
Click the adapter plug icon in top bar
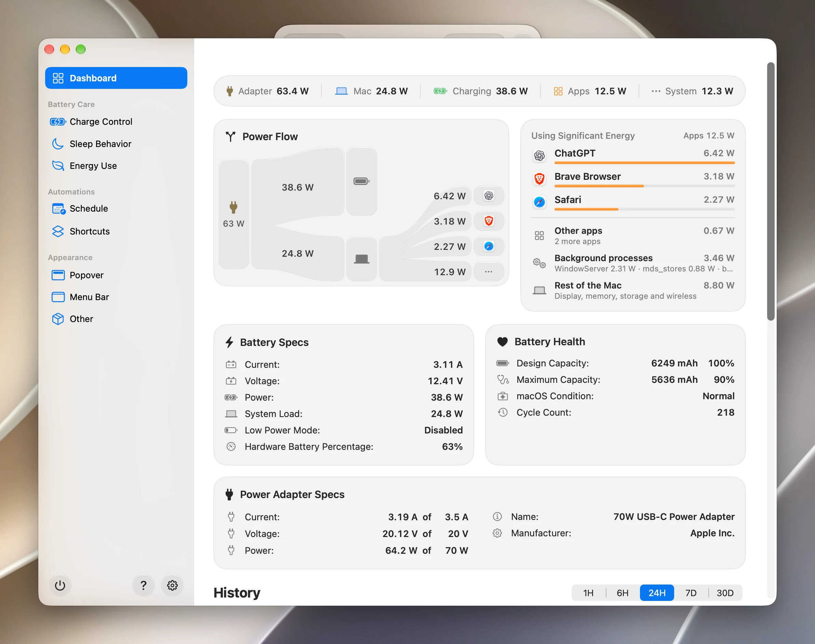tap(229, 91)
